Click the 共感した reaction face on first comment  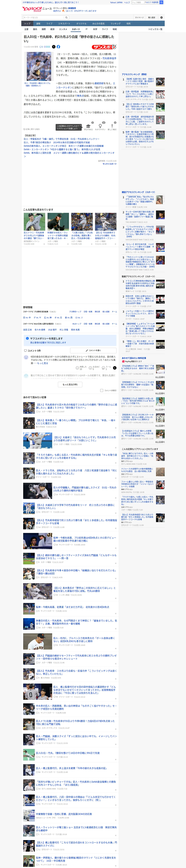77,368
